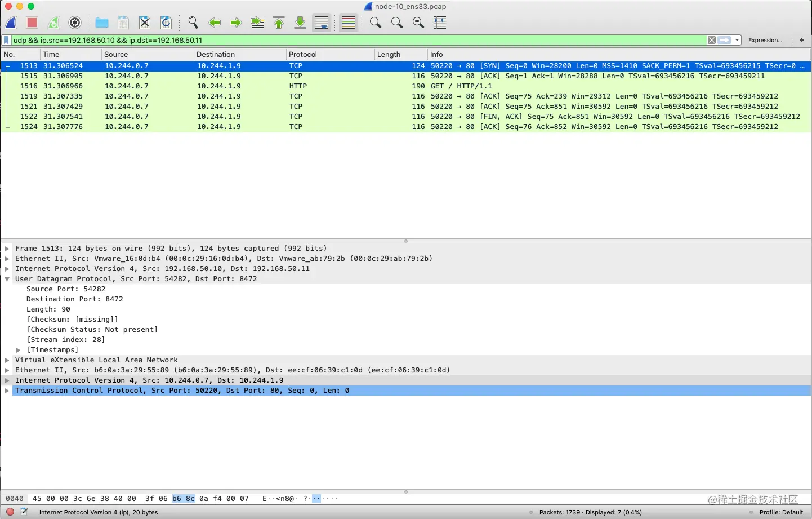Restart the current capture
The width and height of the screenshot is (812, 519).
[53, 23]
